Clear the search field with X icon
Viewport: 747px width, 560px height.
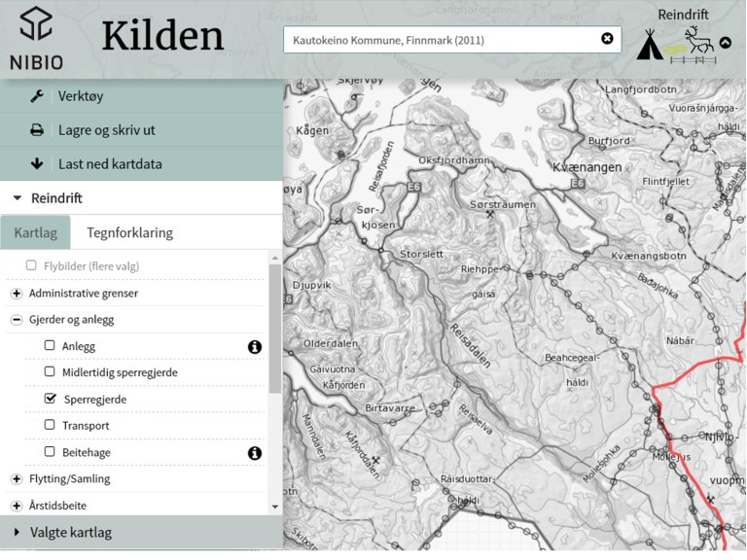pyautogui.click(x=607, y=39)
